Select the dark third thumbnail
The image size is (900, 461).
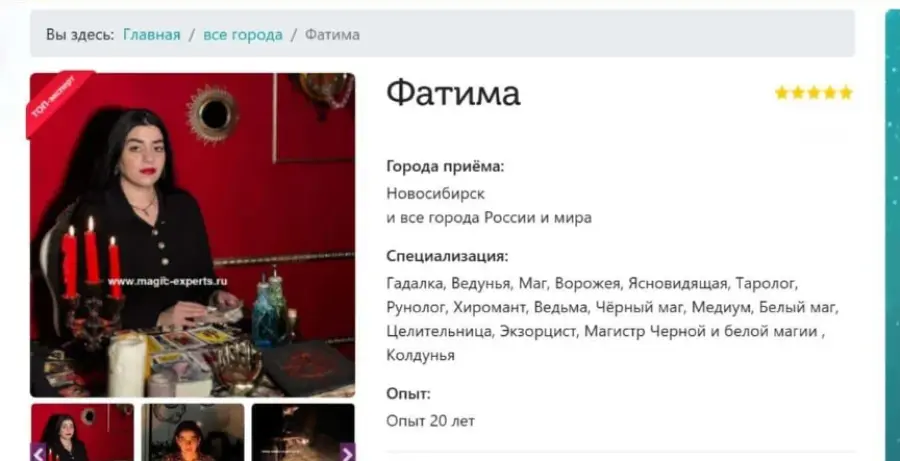pos(303,432)
